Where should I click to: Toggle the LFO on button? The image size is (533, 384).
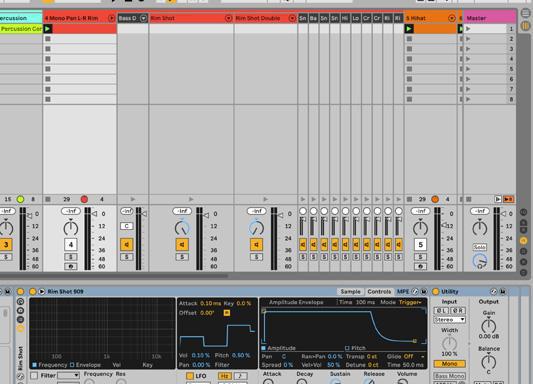190,376
